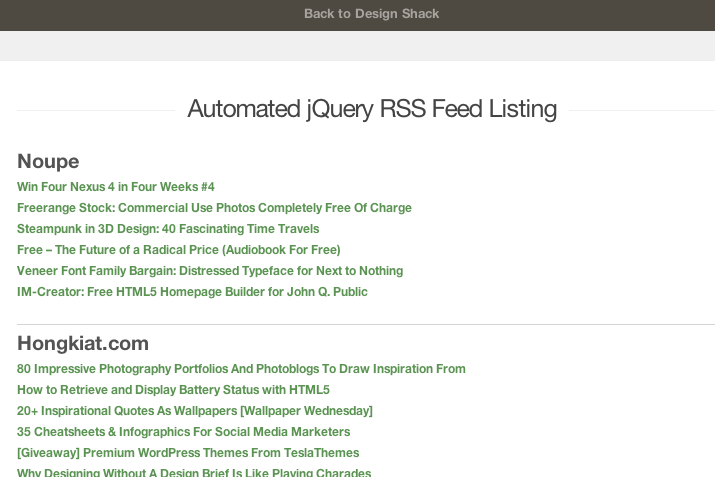Open 35 Cheatsheets & Infographics article
This screenshot has width=715, height=477.
[x=183, y=432]
